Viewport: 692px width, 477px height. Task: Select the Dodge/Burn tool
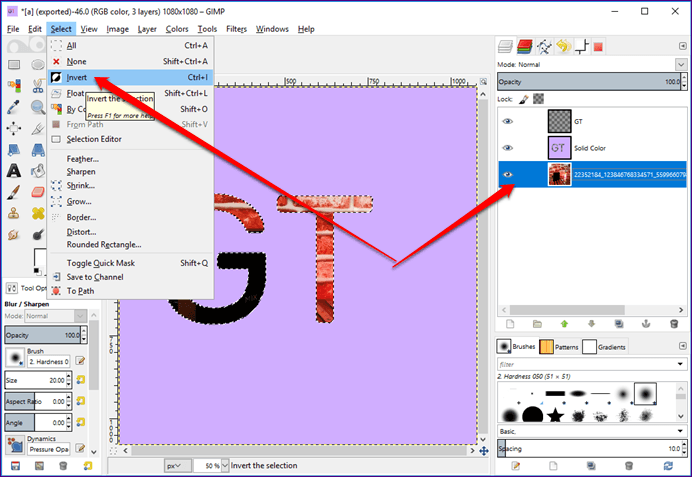coord(38,234)
